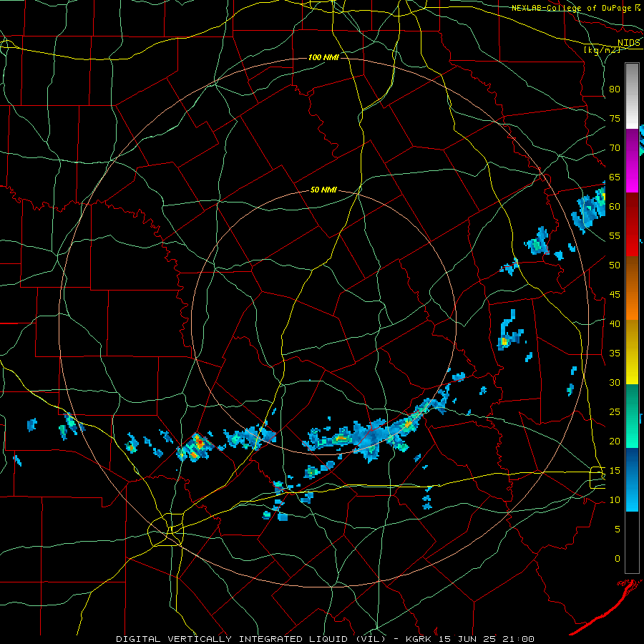The height and width of the screenshot is (644, 644).
Task: Select the "5" value on the color scale
Action: pos(618,530)
